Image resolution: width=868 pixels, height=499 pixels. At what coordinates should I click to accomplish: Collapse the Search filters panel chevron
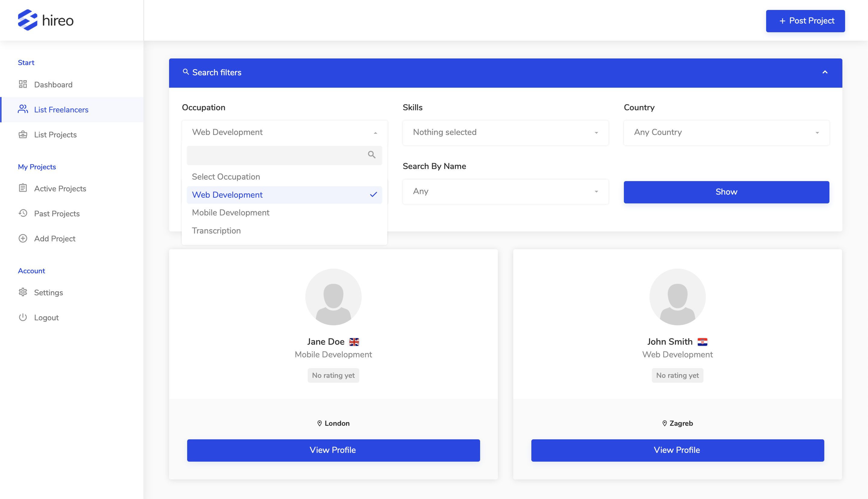[x=825, y=72]
